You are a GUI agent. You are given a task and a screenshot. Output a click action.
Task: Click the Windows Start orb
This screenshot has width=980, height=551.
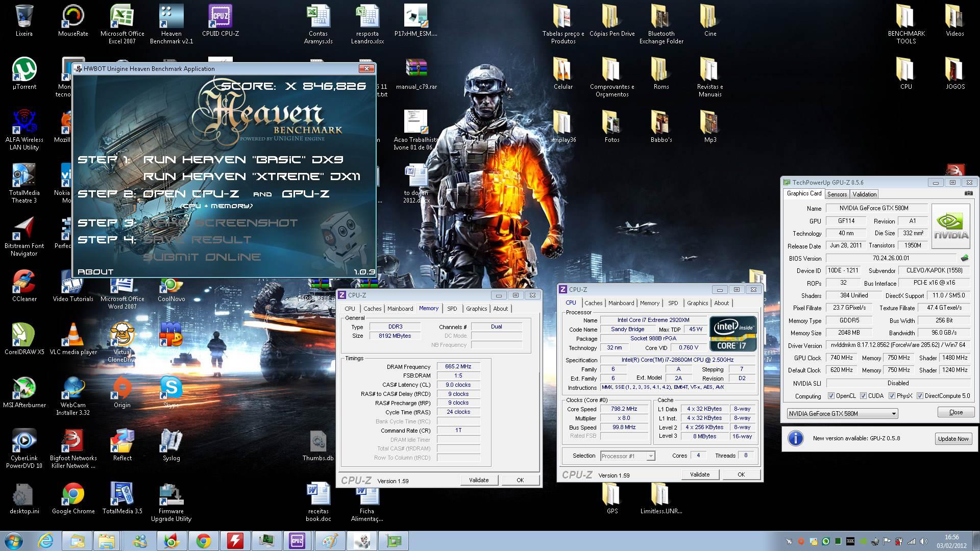pyautogui.click(x=14, y=541)
